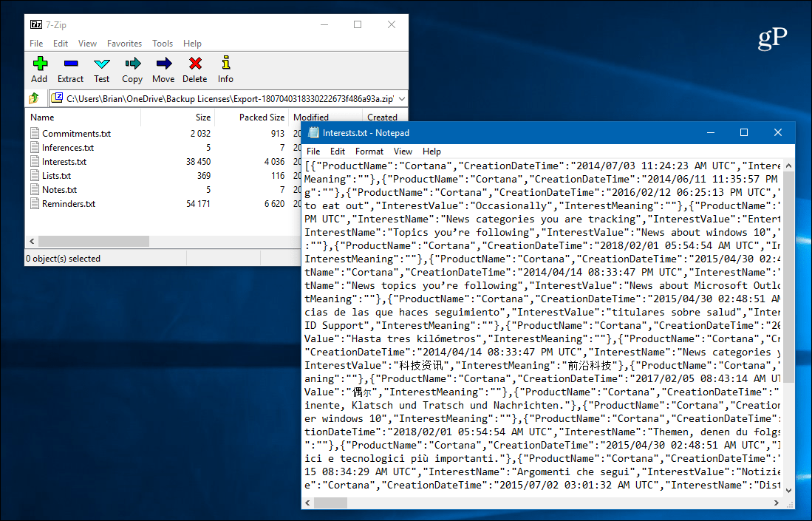812x521 pixels.
Task: Click the 7-Zip scroll left arrow
Action: tap(32, 242)
